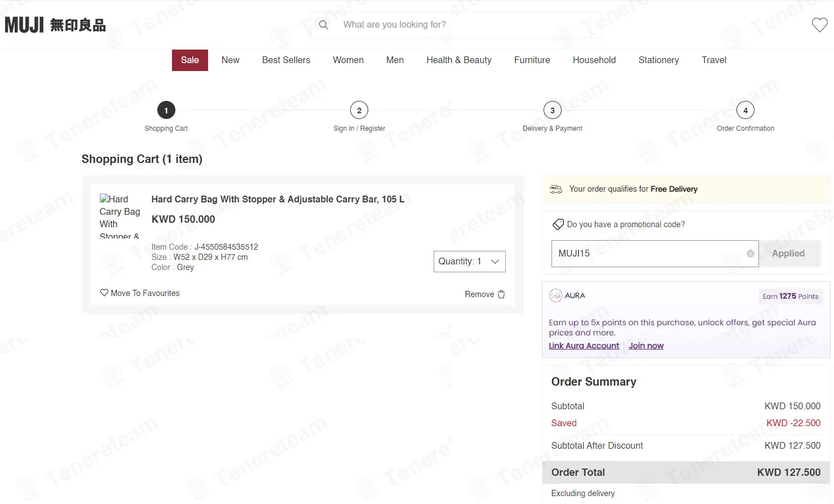Click the item price KWD 150.000

tap(183, 219)
